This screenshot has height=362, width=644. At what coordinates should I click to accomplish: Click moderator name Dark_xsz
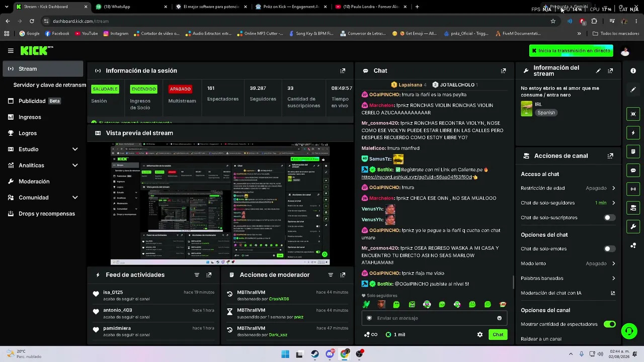pyautogui.click(x=278, y=335)
